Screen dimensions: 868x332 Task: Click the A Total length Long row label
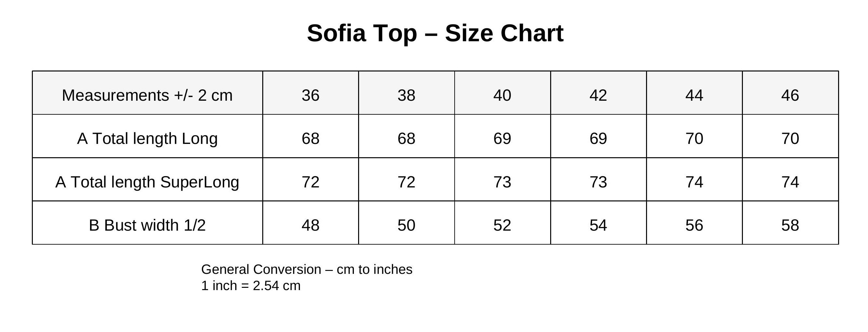pyautogui.click(x=147, y=138)
